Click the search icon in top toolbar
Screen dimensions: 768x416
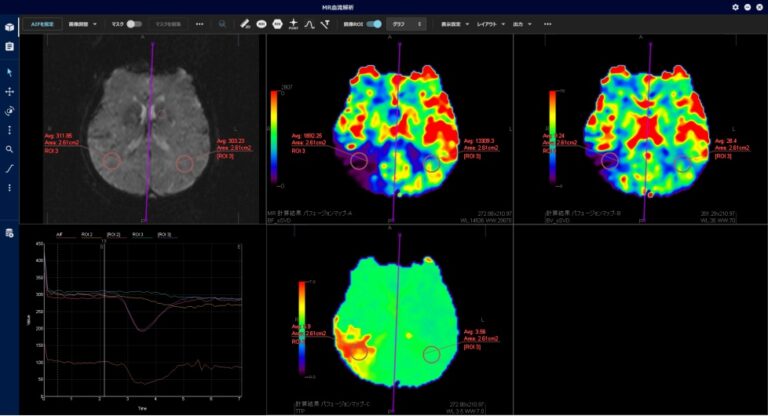click(x=222, y=23)
